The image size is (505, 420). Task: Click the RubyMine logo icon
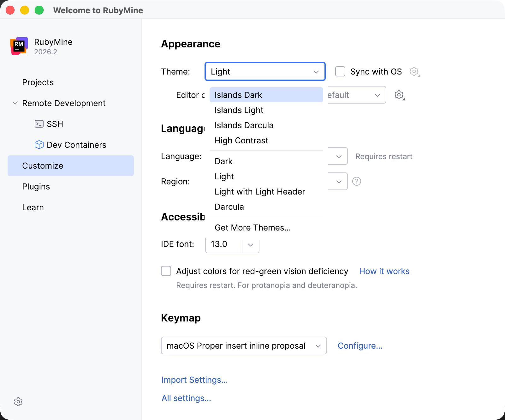[19, 46]
